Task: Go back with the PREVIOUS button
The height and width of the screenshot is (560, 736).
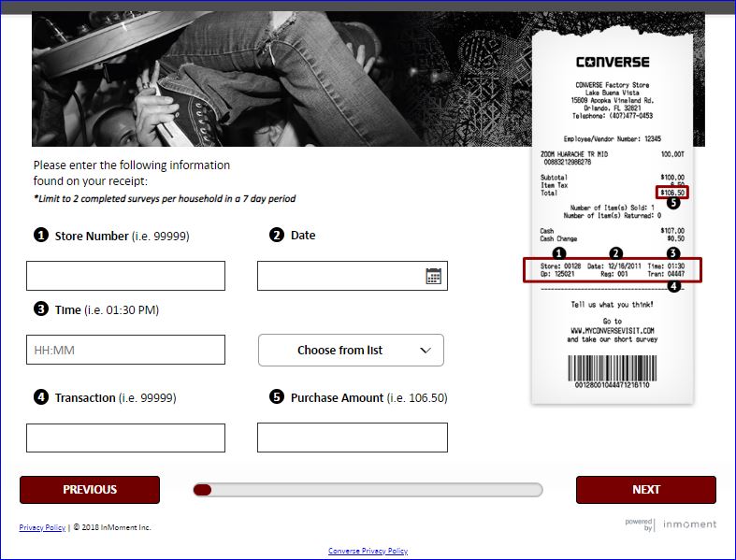Action: [x=90, y=490]
